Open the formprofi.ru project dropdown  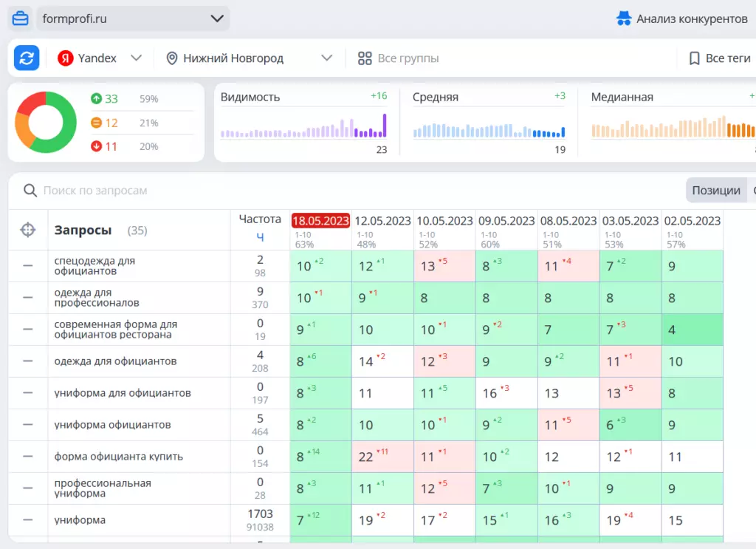[133, 18]
